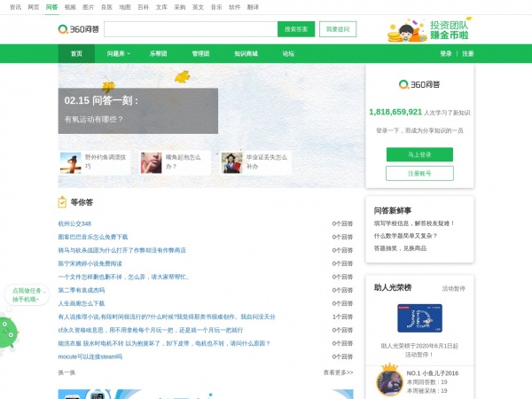Open question 杭州公交348

click(74, 223)
